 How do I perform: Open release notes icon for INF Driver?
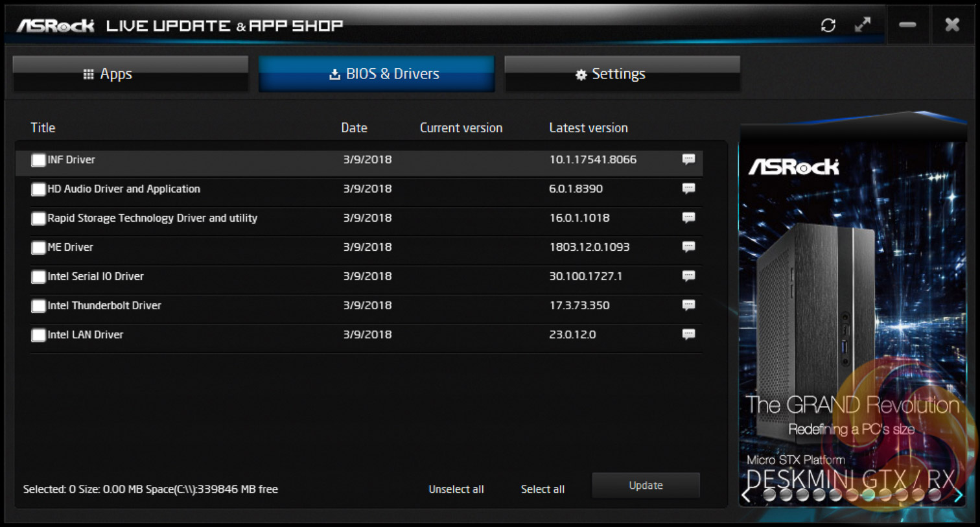point(688,159)
